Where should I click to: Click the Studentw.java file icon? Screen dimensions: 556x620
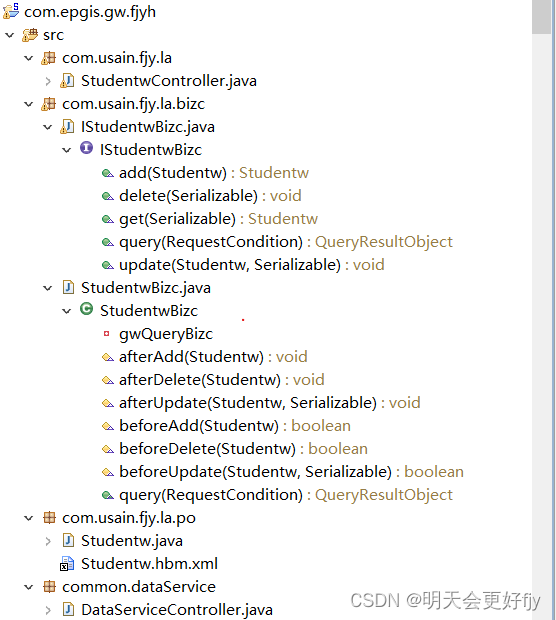click(x=68, y=541)
